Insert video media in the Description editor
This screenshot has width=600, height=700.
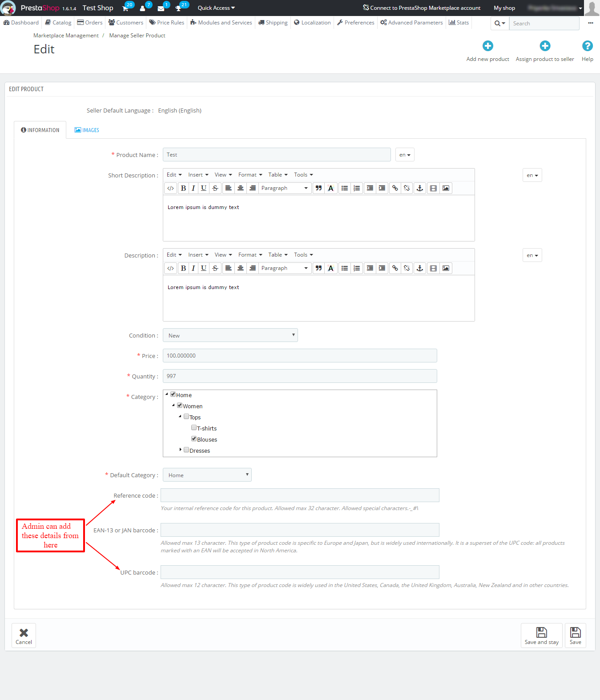pyautogui.click(x=433, y=268)
